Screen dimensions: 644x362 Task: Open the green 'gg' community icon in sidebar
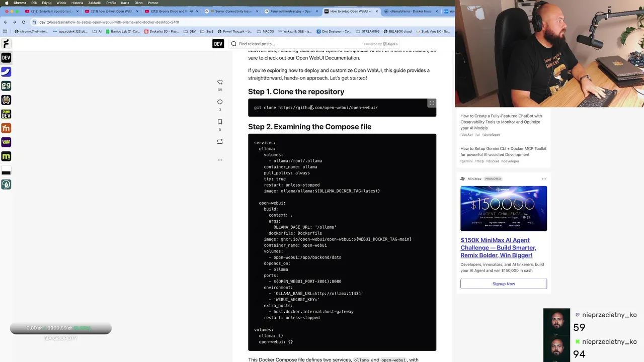click(x=6, y=86)
